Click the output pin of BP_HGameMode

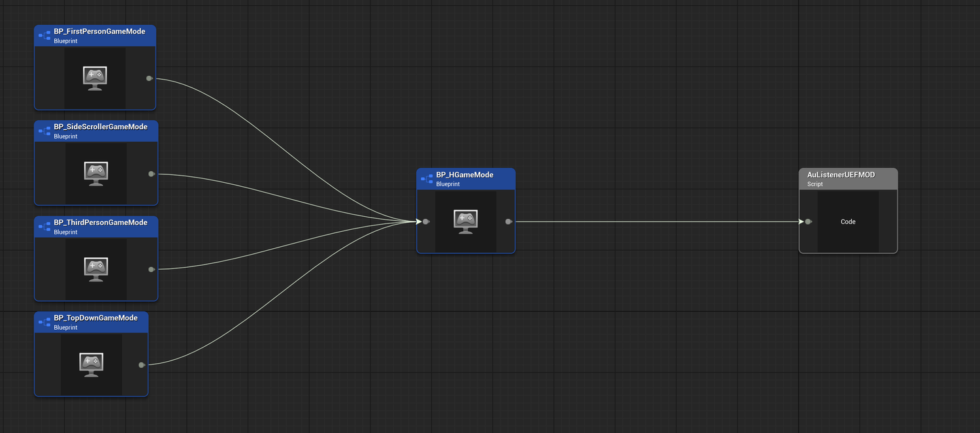(508, 221)
